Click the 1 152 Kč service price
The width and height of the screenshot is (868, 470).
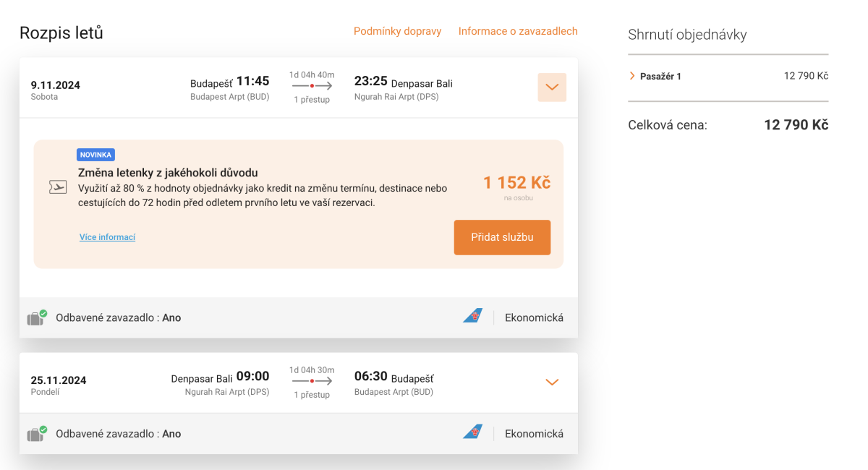pos(516,183)
